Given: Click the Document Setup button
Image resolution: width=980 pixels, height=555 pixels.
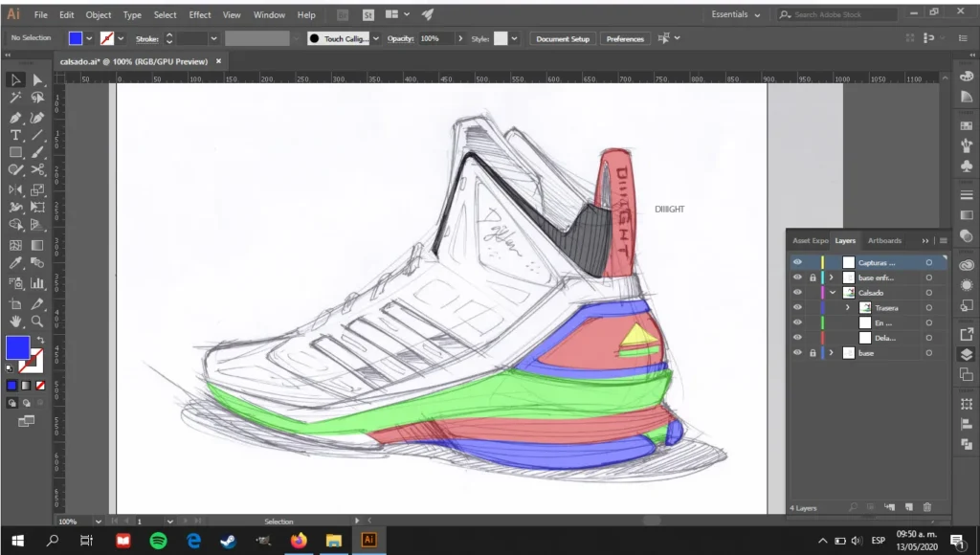Looking at the screenshot, I should pos(563,39).
